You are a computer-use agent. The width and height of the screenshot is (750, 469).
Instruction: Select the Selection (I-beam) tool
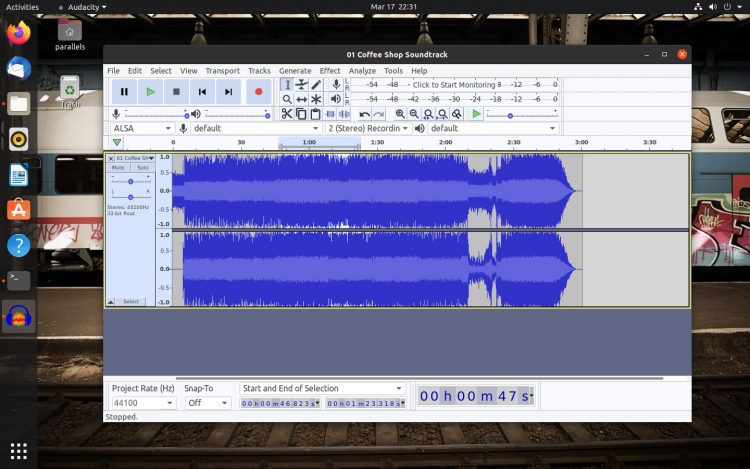pos(287,85)
